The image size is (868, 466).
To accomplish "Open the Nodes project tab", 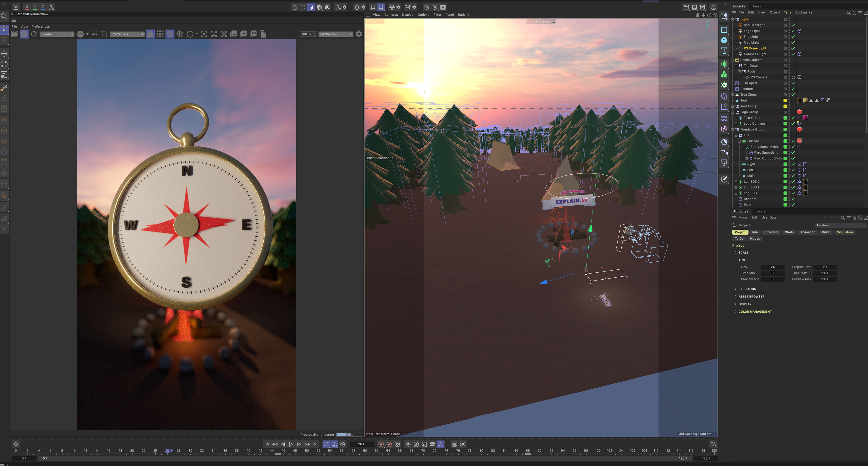I will click(755, 239).
